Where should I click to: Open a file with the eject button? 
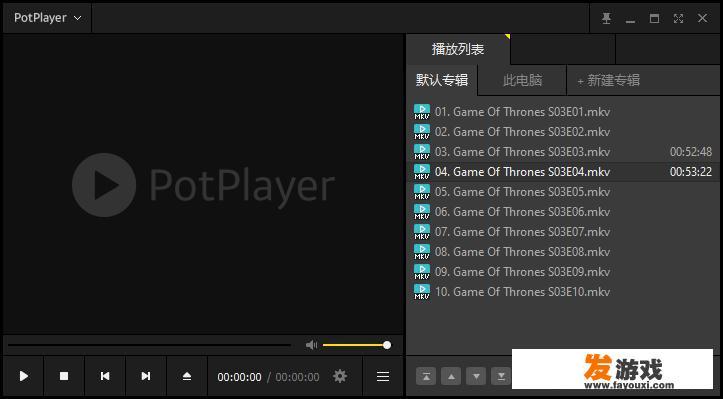tap(187, 376)
